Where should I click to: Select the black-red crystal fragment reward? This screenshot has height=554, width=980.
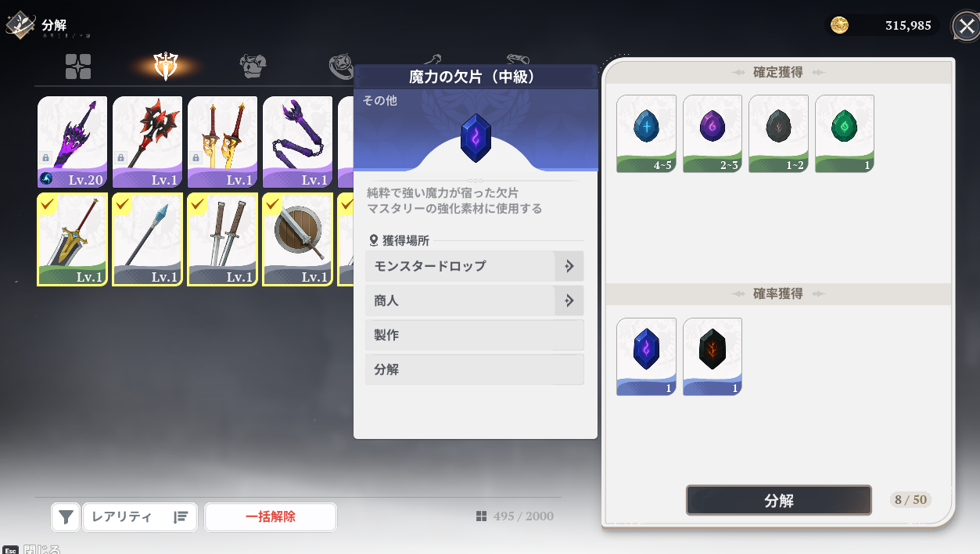713,356
